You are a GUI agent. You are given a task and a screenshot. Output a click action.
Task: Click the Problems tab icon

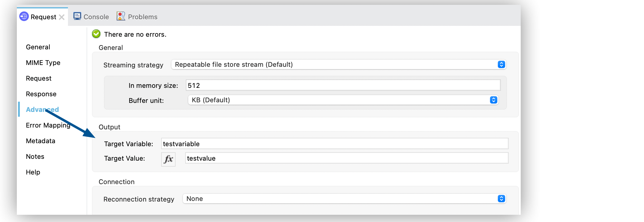click(121, 16)
